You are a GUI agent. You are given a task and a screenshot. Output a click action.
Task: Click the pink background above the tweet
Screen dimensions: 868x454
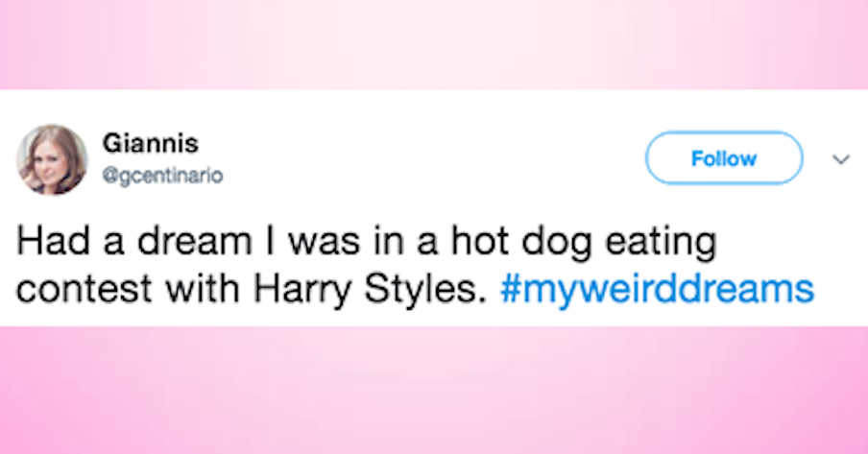coord(434,43)
